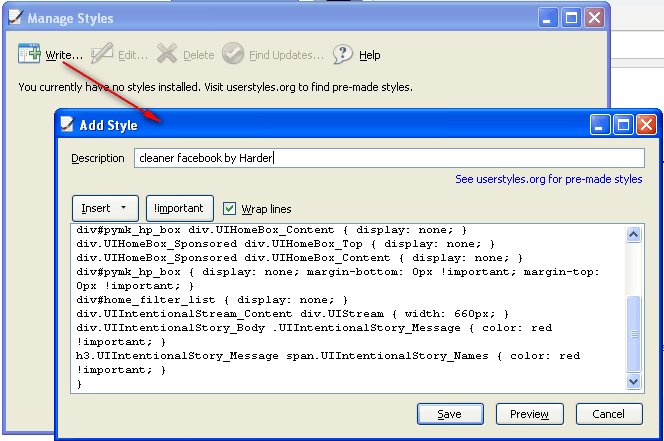Click the Manage Styles title bar icon
This screenshot has width=664, height=441.
point(14,18)
